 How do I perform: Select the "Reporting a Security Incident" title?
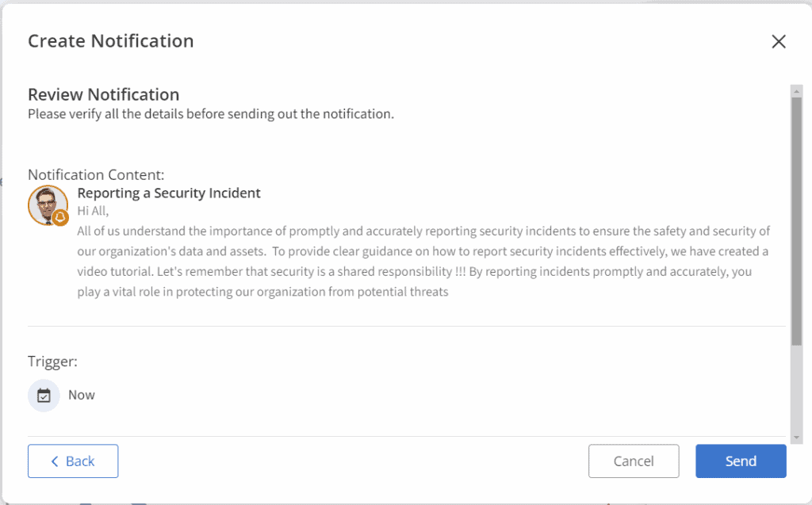pos(169,193)
